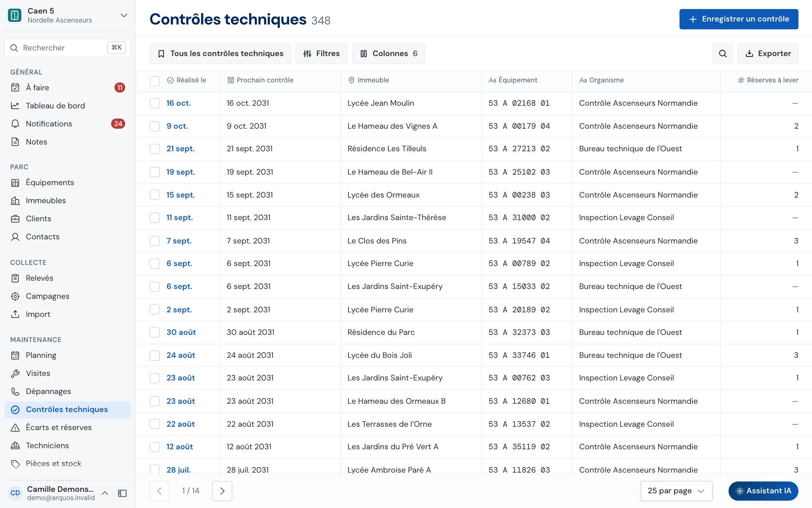Open the Campagnes target icon
This screenshot has width=812, height=508.
15,296
